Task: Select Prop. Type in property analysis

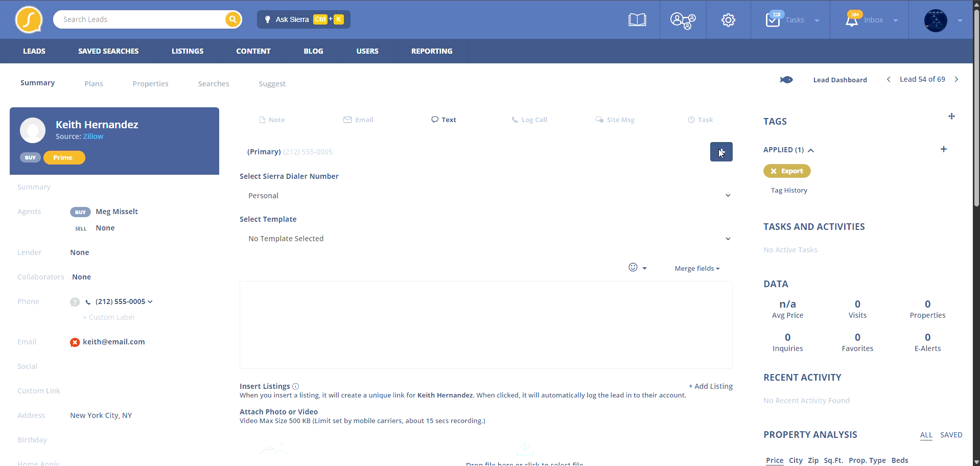Action: 867,460
